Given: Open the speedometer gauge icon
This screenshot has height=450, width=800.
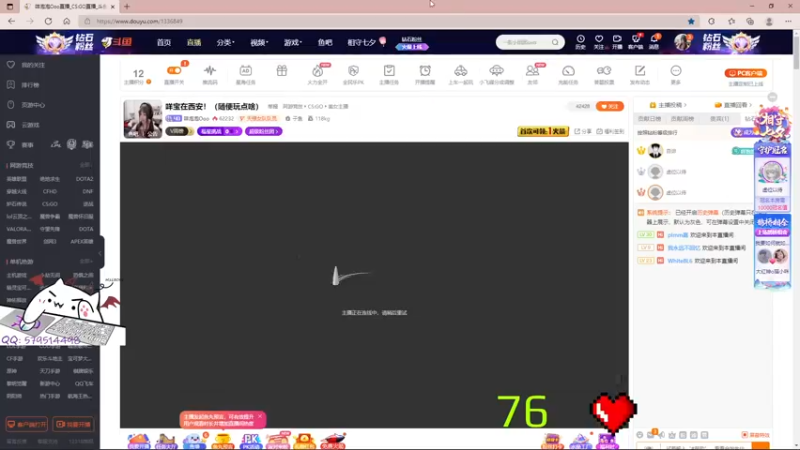Looking at the screenshot, I should click(x=568, y=70).
